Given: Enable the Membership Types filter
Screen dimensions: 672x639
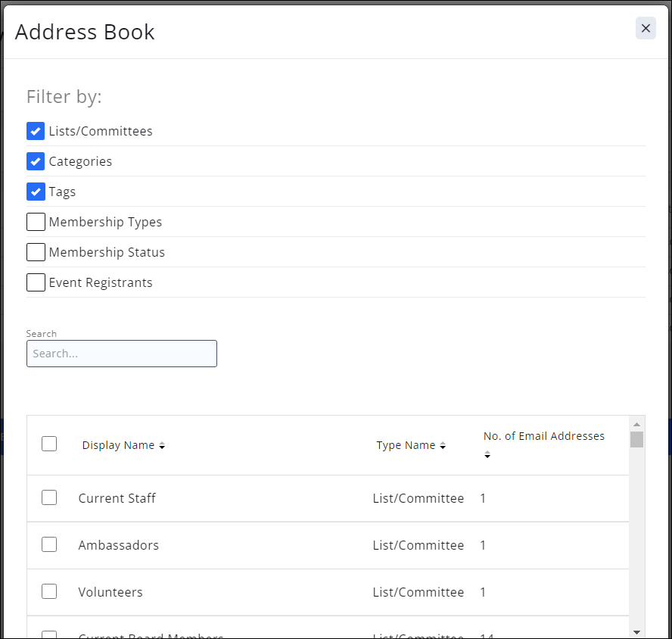Looking at the screenshot, I should click(36, 222).
